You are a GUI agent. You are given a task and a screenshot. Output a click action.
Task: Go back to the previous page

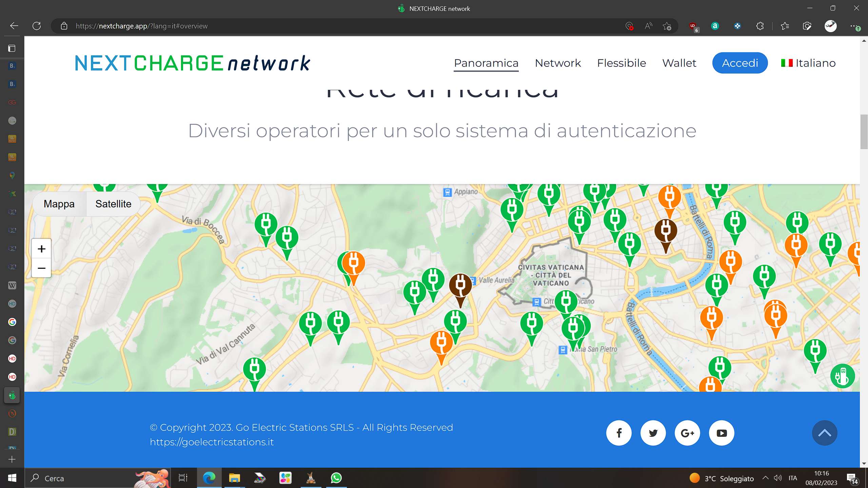14,26
